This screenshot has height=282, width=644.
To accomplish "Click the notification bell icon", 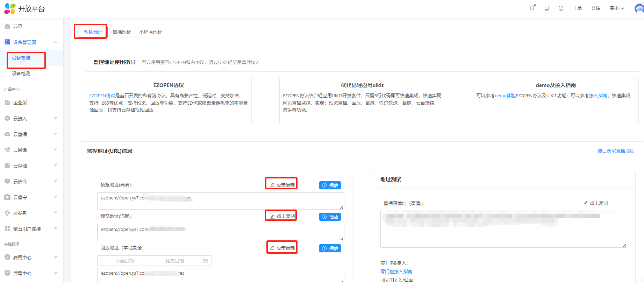I will pos(532,8).
